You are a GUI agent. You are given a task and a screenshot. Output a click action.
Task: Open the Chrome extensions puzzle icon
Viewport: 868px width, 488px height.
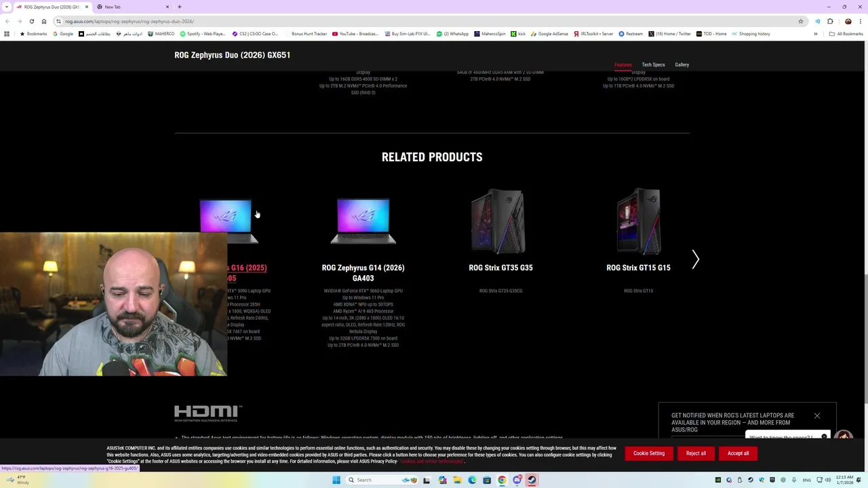click(x=830, y=21)
